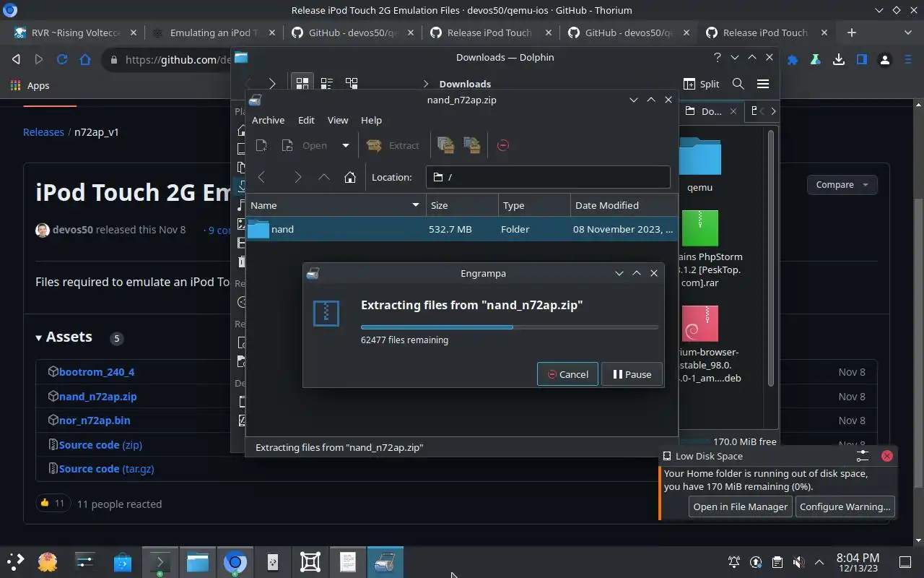This screenshot has width=924, height=578.
Task: Open a new browser tab
Action: click(852, 33)
